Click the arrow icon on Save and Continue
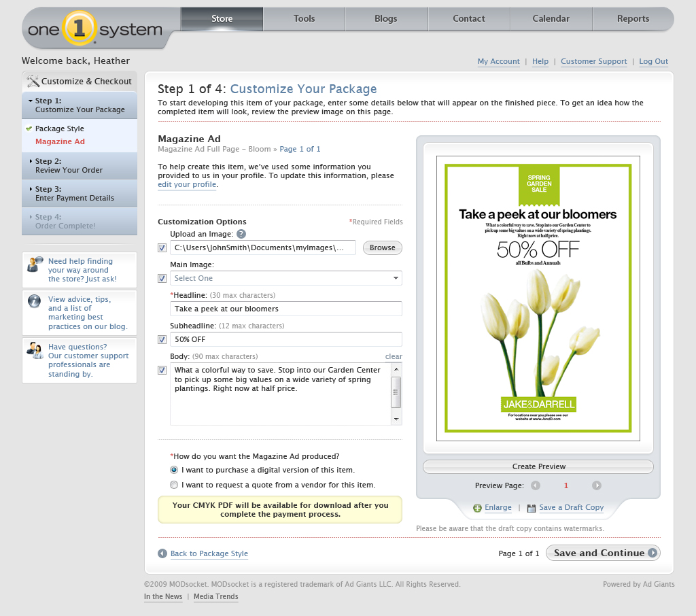The width and height of the screenshot is (696, 616). (x=652, y=553)
